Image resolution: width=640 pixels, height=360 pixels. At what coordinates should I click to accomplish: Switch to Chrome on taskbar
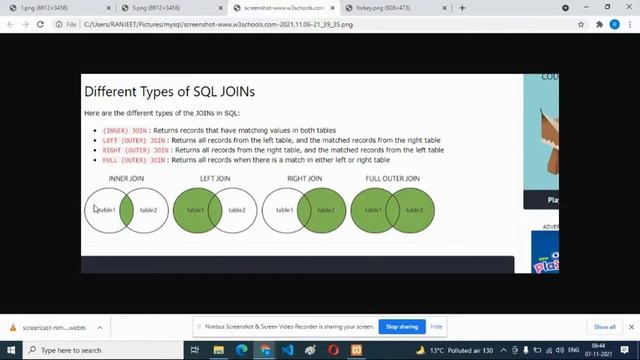tap(265, 350)
